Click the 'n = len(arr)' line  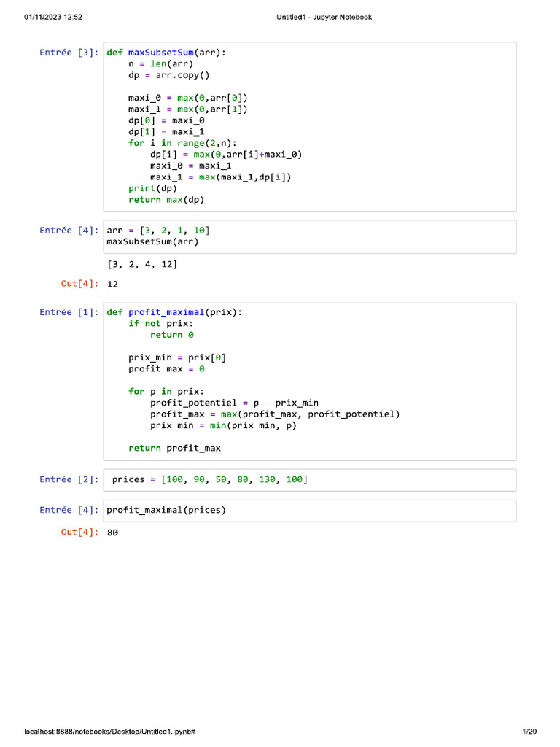160,64
